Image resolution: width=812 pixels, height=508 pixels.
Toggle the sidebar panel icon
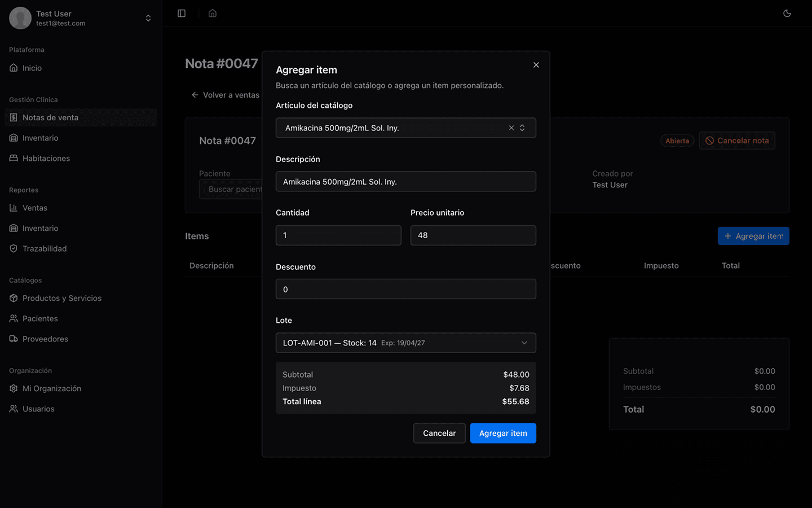pyautogui.click(x=182, y=14)
